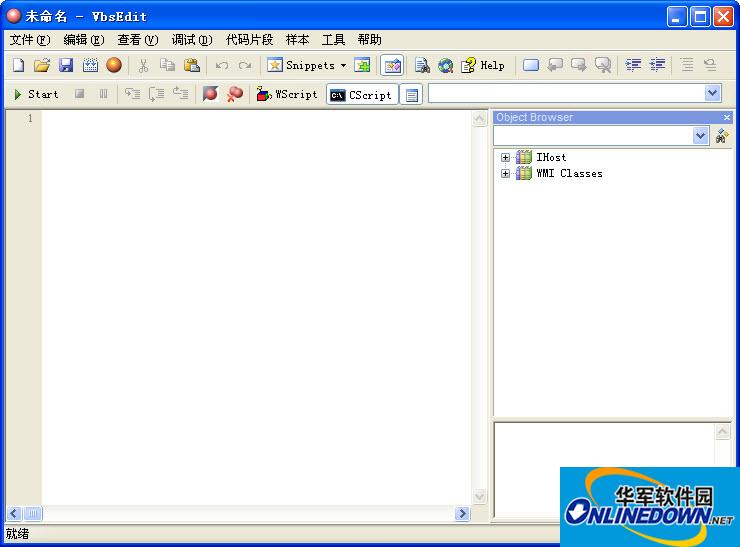Remove all breakpoints icon
740x547 pixels.
235,94
